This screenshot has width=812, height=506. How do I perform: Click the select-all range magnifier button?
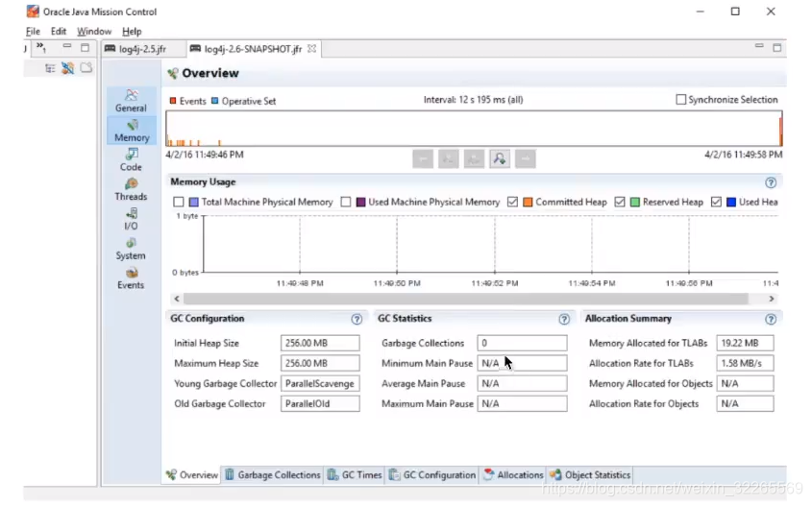click(500, 158)
